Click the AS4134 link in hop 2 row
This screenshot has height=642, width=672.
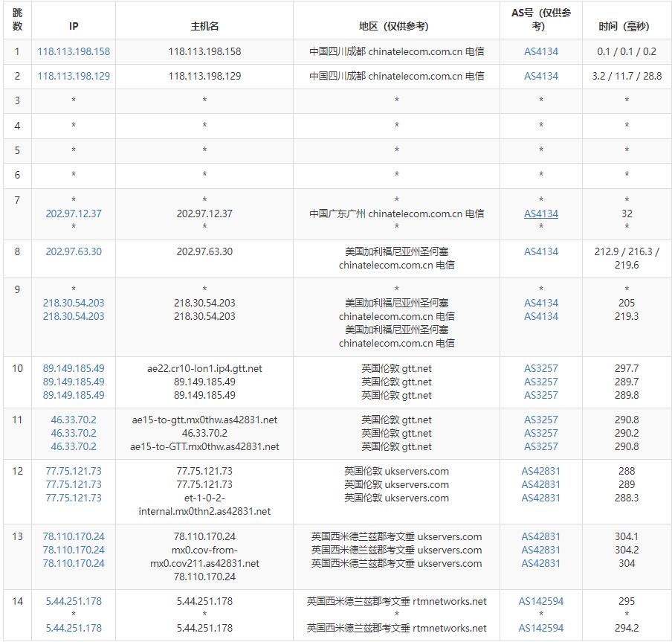click(541, 76)
